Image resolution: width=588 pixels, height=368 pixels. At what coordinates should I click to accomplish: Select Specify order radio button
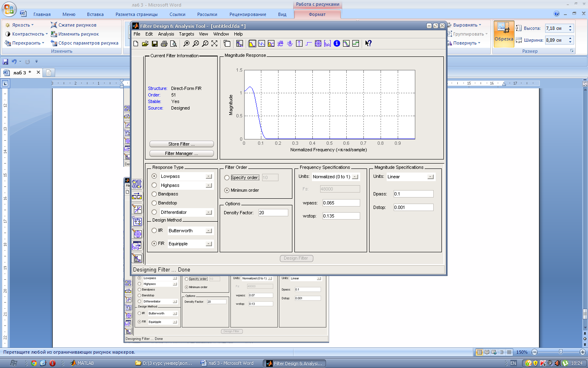click(227, 177)
